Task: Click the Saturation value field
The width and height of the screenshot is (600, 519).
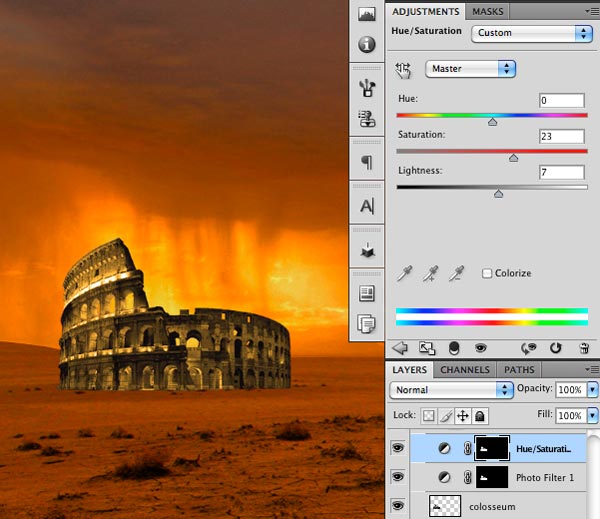Action: tap(562, 137)
